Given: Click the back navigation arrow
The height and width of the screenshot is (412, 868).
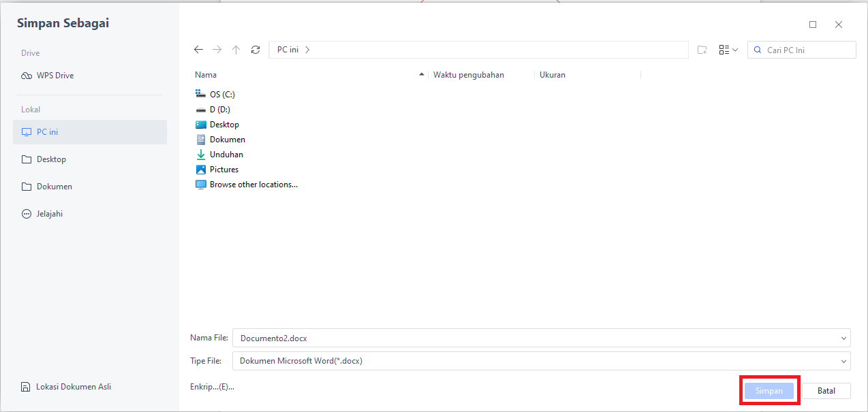Looking at the screenshot, I should (198, 49).
